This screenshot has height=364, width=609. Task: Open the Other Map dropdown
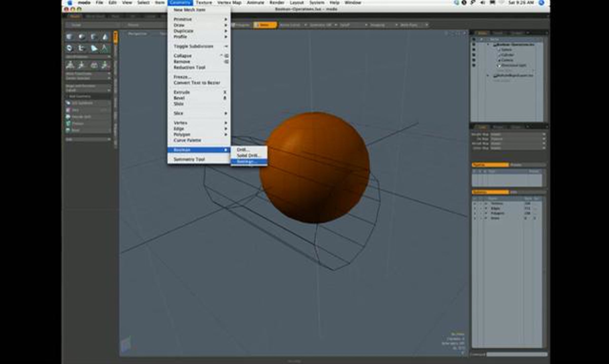coord(517,148)
